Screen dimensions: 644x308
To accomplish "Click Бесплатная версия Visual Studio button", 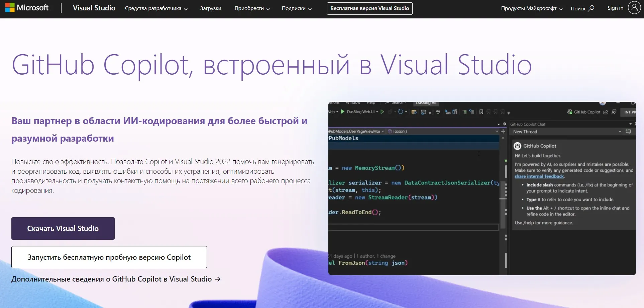I will click(x=370, y=8).
